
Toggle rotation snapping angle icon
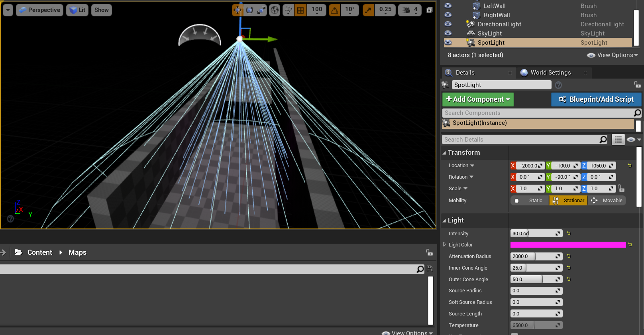point(335,10)
